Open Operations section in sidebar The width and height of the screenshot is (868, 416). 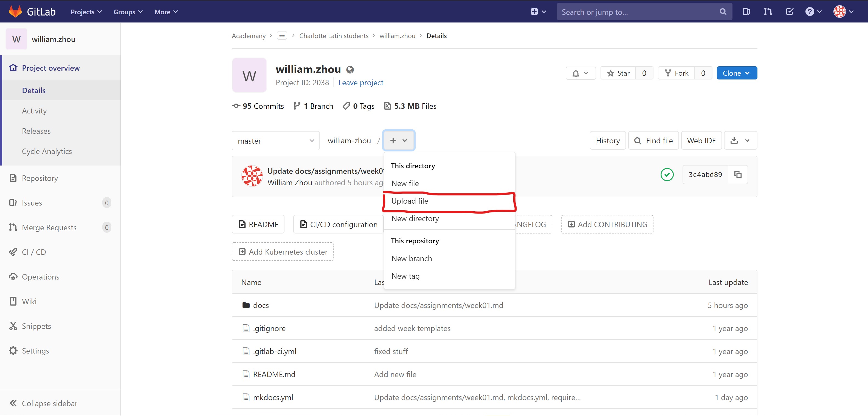click(60, 277)
